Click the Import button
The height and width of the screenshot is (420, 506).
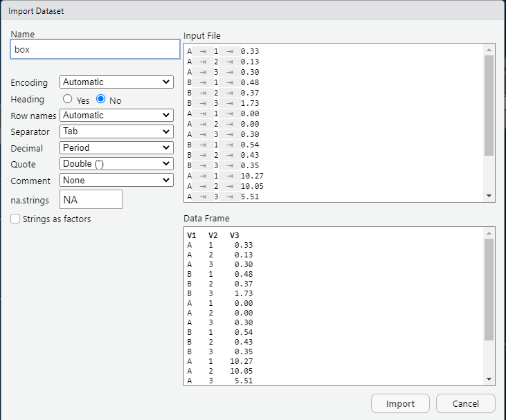click(x=400, y=403)
